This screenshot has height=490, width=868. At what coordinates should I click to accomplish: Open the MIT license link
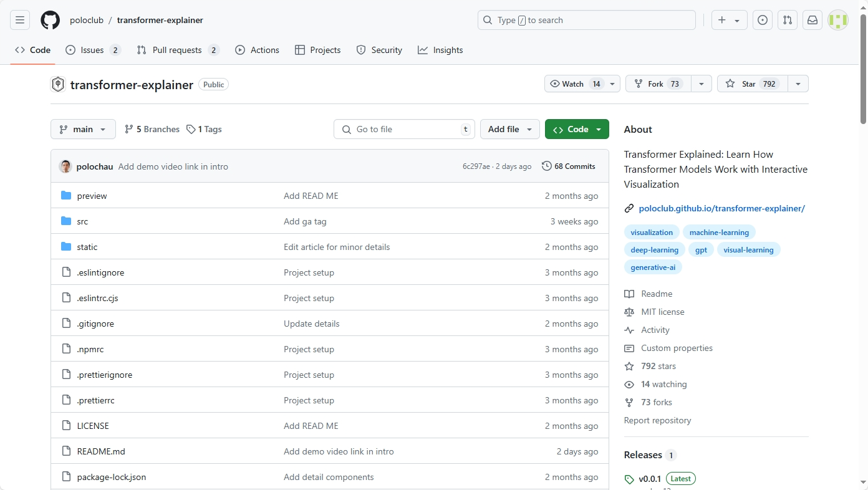click(x=654, y=312)
